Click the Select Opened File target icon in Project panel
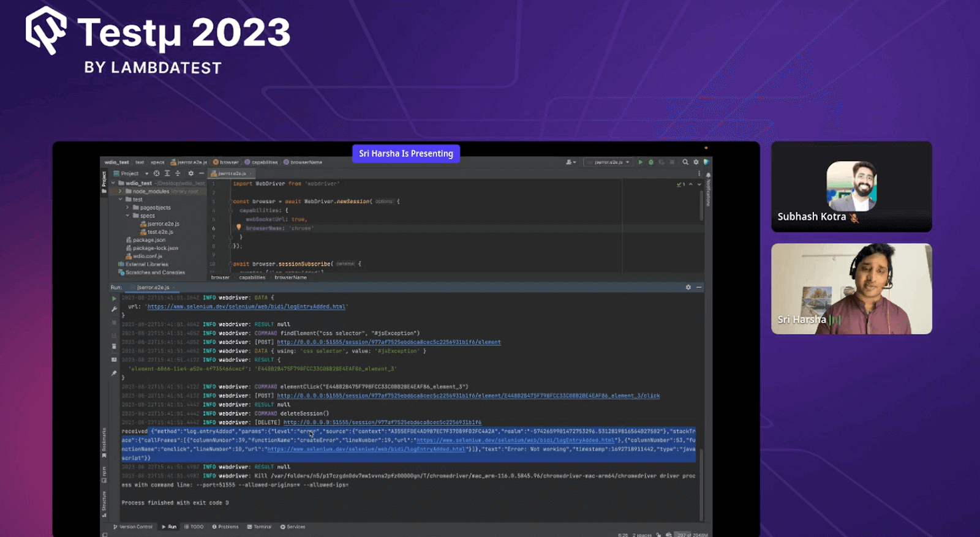 tap(157, 173)
